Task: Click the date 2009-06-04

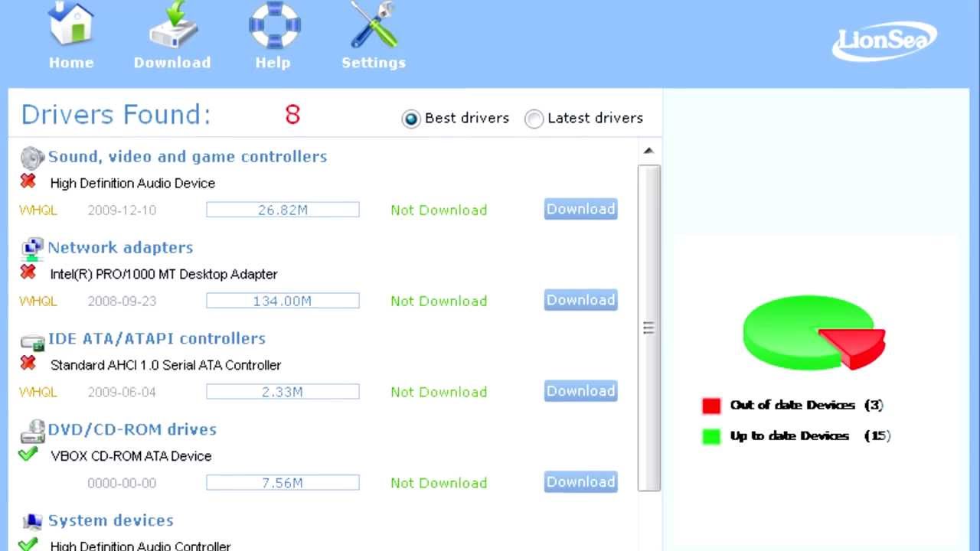Action: [122, 392]
